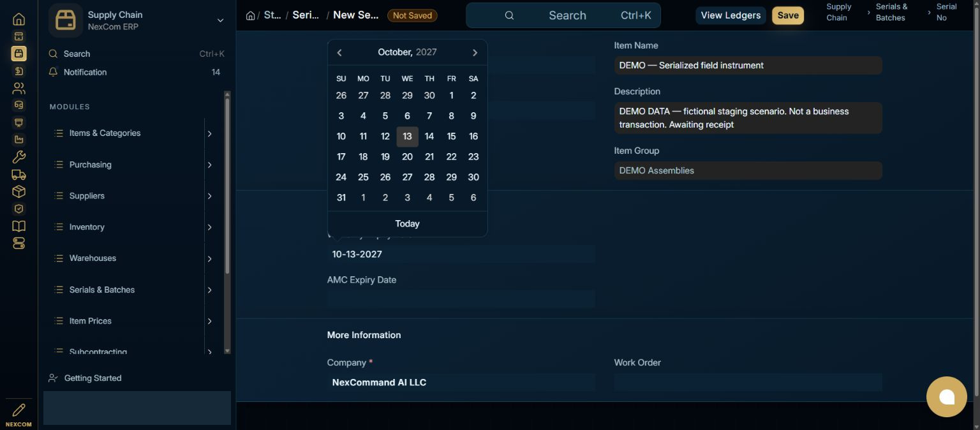Screen dimensions: 980x430
Task: Click the AMC Expiry Date field
Action: [x=461, y=299]
